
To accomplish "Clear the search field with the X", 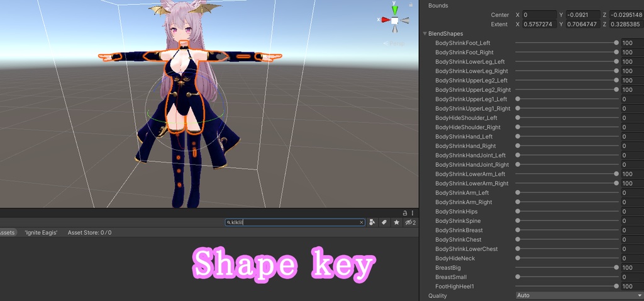I will pyautogui.click(x=362, y=222).
